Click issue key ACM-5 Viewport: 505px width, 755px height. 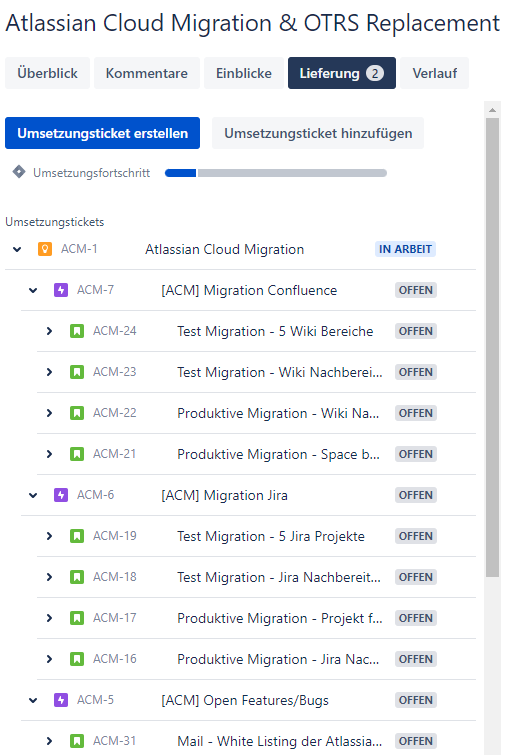(x=95, y=700)
